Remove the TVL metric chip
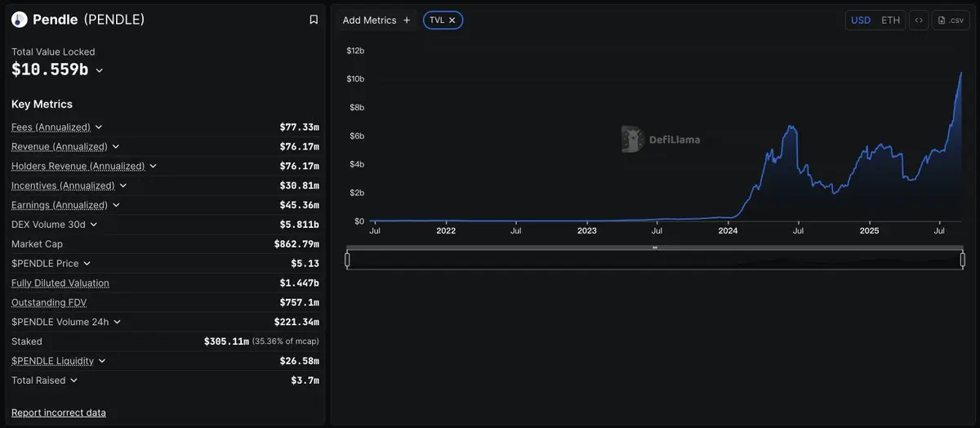The height and width of the screenshot is (428, 980). (452, 20)
